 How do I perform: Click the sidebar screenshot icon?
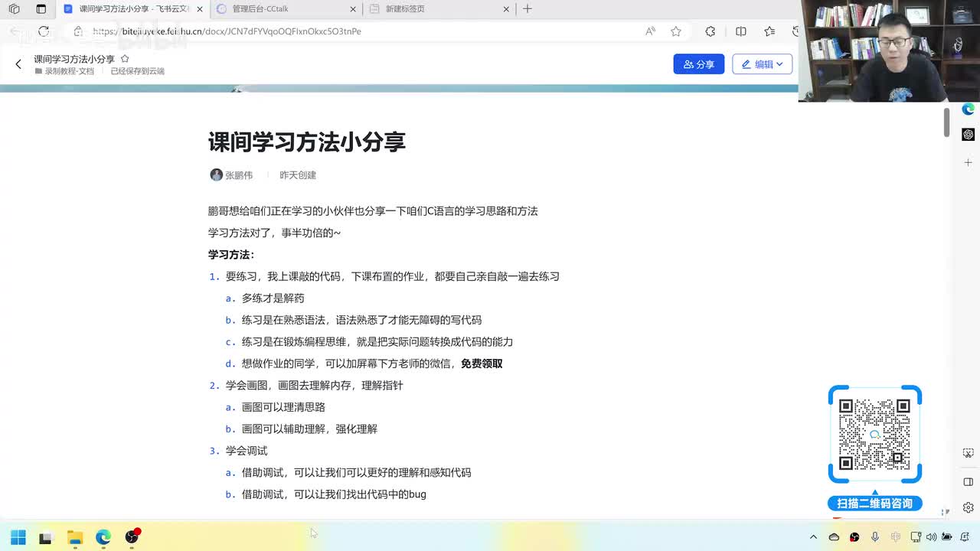click(969, 454)
